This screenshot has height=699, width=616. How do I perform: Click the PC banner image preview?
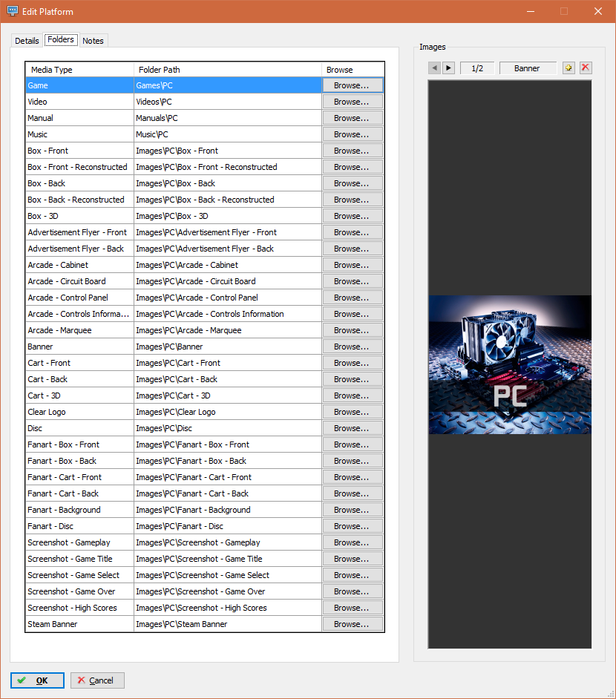tap(510, 364)
